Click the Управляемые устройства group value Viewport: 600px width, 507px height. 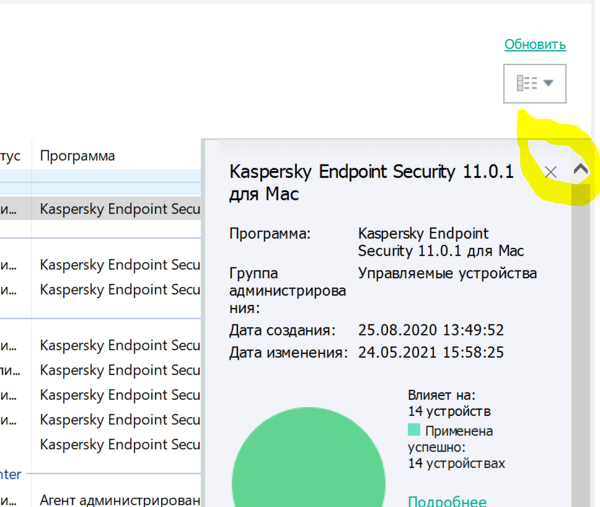pyautogui.click(x=447, y=273)
